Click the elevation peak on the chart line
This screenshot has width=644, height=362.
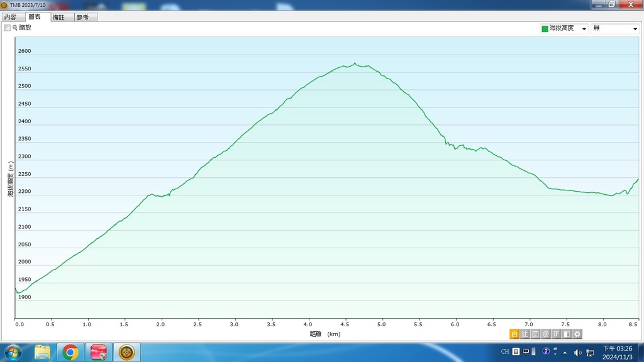coord(355,63)
